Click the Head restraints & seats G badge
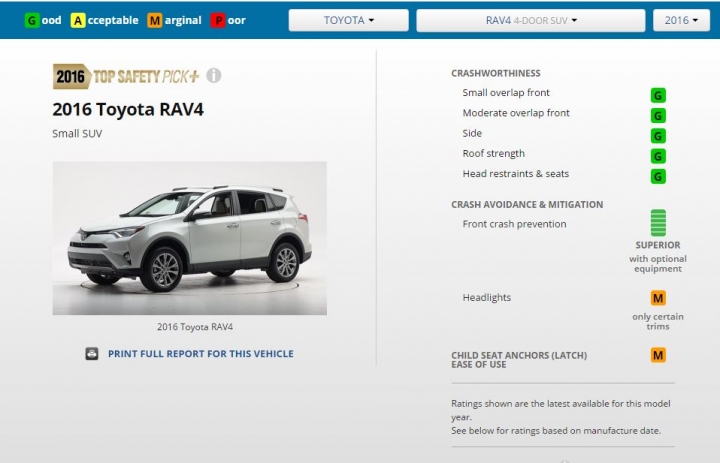 658,176
